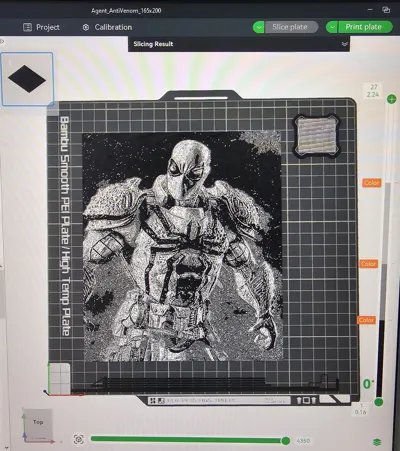
Task: Click the horizontal move slider handle at 4350
Action: click(x=286, y=441)
